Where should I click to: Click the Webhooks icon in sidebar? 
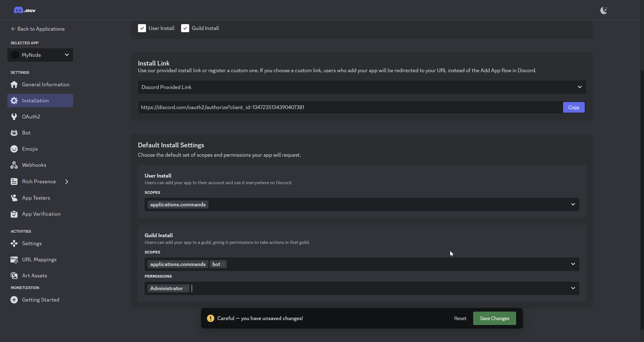[x=14, y=165]
